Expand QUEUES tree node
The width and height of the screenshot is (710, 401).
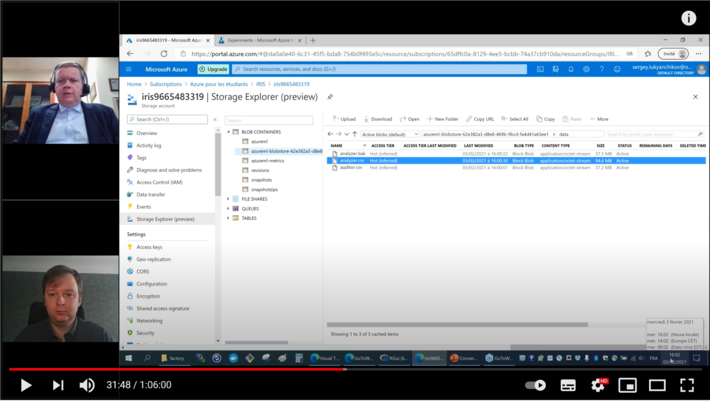point(228,209)
